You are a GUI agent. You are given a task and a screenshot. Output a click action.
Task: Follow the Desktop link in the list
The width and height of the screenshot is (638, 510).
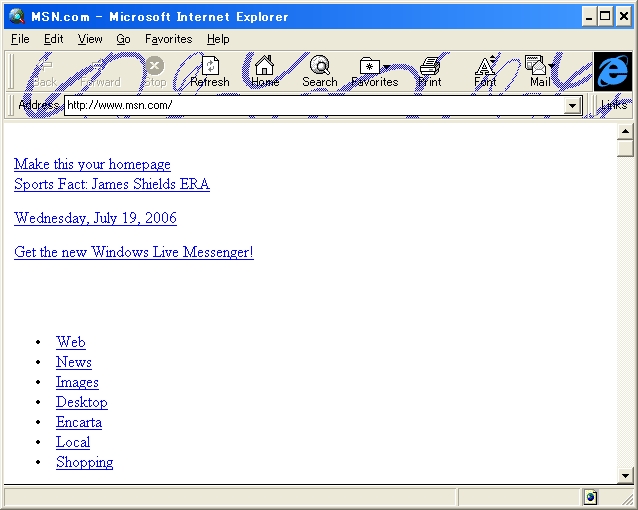tap(82, 402)
